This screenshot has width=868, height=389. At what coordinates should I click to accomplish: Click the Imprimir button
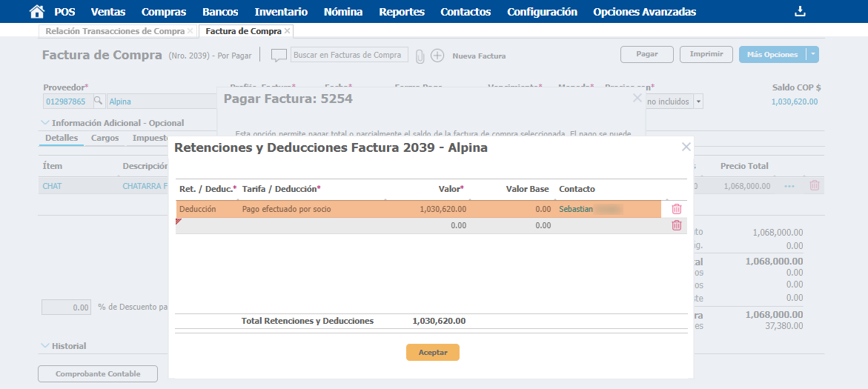706,54
